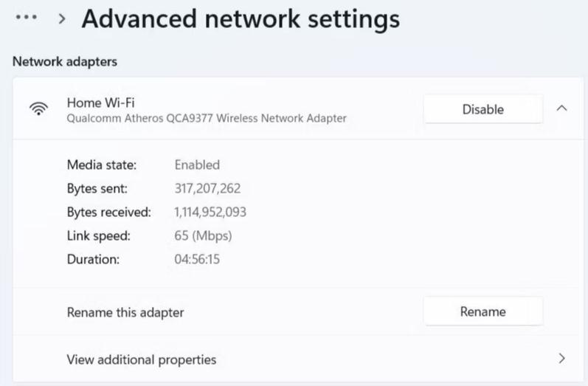
Task: Click the Qualcomm Atheros QCA9377 adapter description
Action: coord(207,118)
